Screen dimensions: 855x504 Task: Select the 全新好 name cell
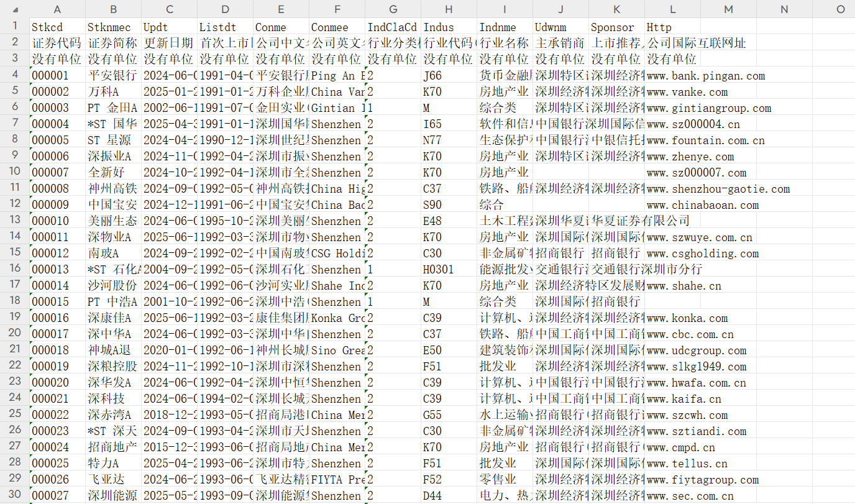pyautogui.click(x=114, y=172)
